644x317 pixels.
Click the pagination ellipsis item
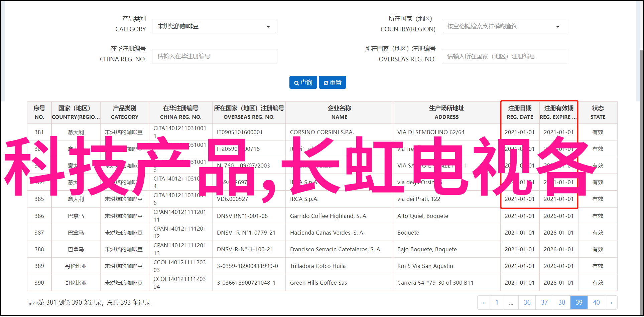coord(511,303)
